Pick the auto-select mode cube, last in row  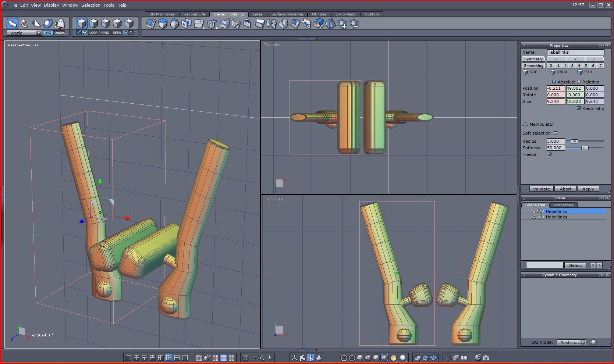tap(129, 24)
